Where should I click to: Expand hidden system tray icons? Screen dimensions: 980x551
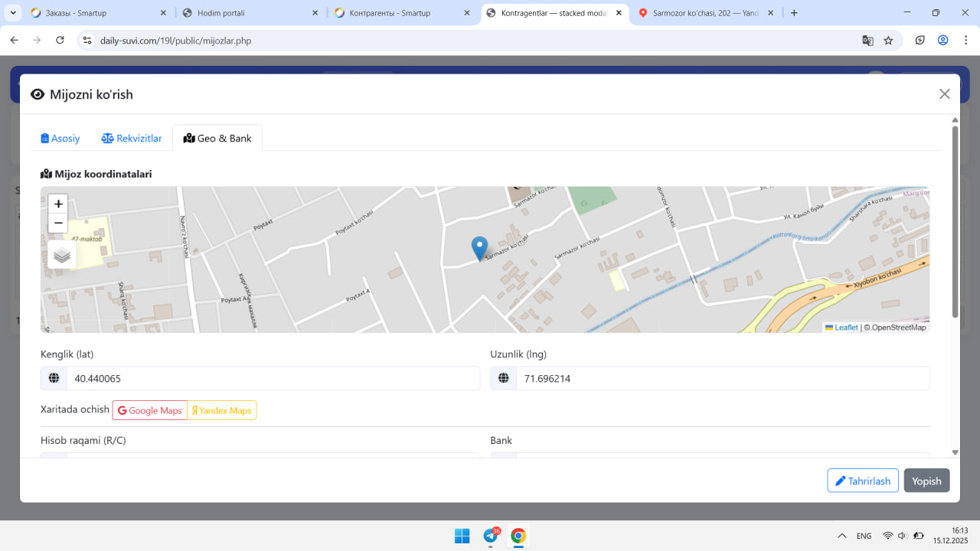tap(841, 536)
